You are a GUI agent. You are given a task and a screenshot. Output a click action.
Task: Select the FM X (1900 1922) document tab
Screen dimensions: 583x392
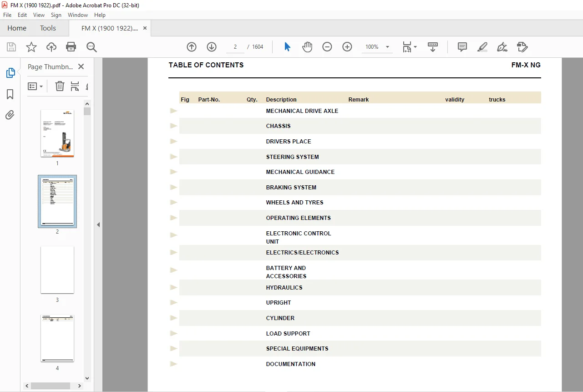110,28
